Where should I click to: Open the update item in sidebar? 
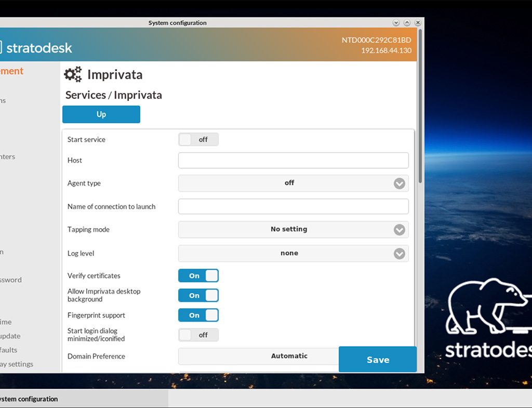tap(10, 336)
